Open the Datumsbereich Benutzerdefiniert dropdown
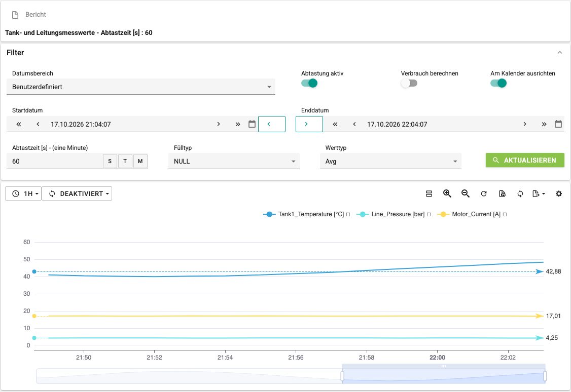 pyautogui.click(x=141, y=87)
